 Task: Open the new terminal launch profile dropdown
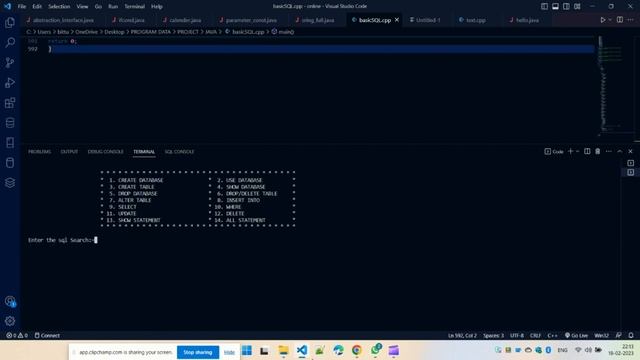tap(578, 151)
